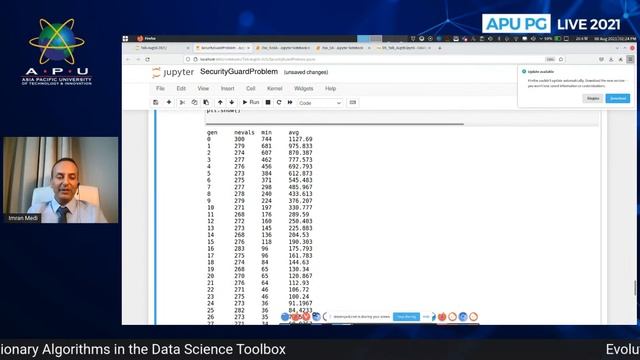The width and height of the screenshot is (640, 360).
Task: Click Download in the update notification
Action: click(x=618, y=98)
